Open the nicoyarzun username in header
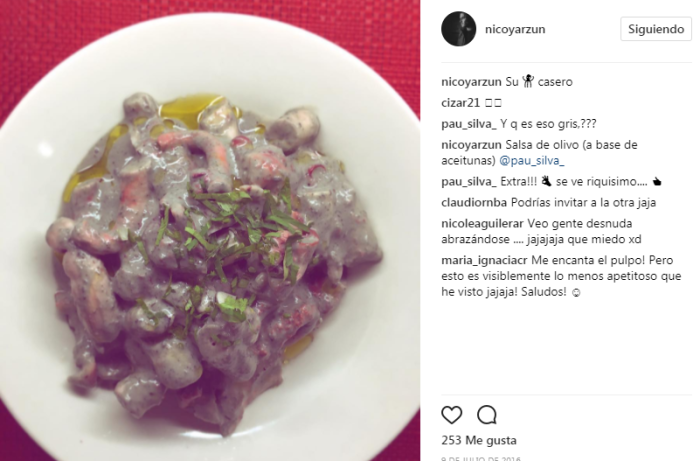The width and height of the screenshot is (700, 461). click(515, 29)
